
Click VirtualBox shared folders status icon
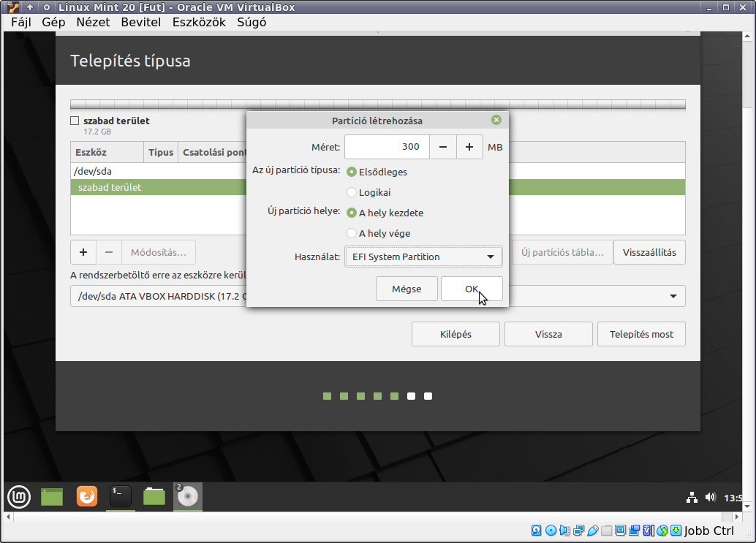point(607,531)
